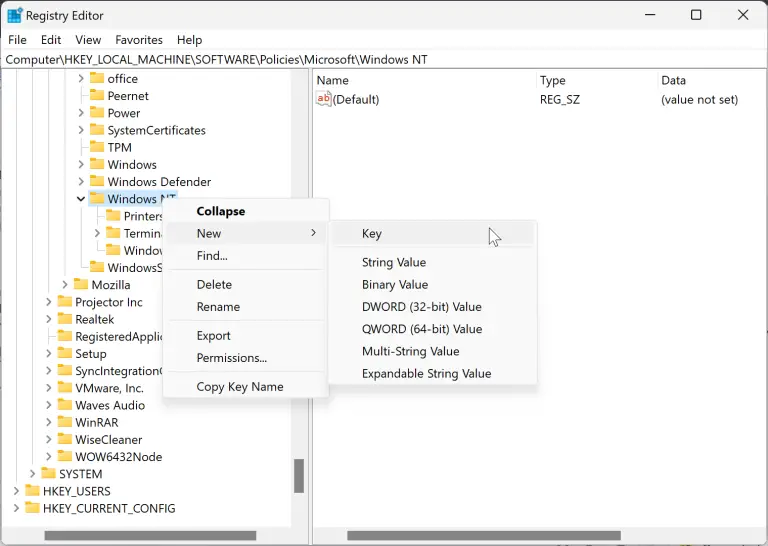Open the Favorites menu
The width and height of the screenshot is (768, 546).
tap(139, 40)
